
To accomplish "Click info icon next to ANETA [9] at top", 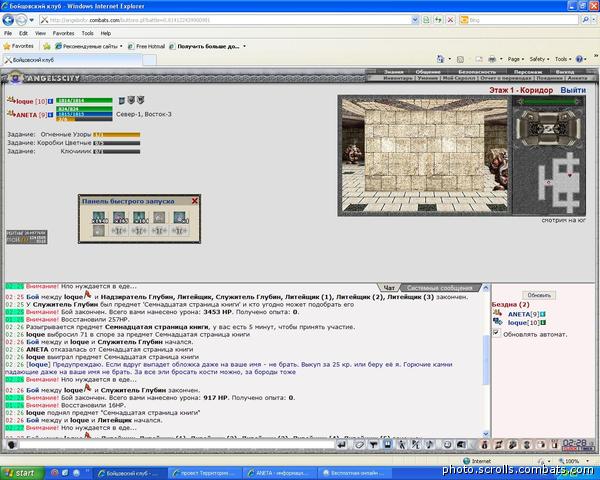I will tap(50, 114).
